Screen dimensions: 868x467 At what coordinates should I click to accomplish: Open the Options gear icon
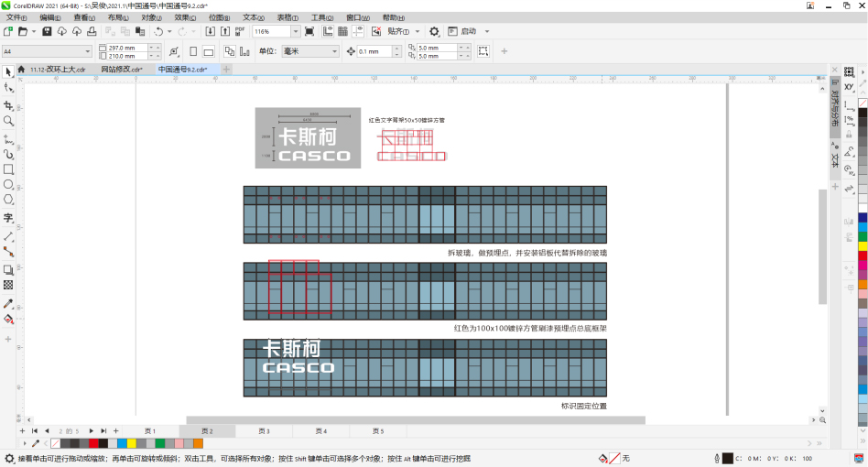[435, 32]
